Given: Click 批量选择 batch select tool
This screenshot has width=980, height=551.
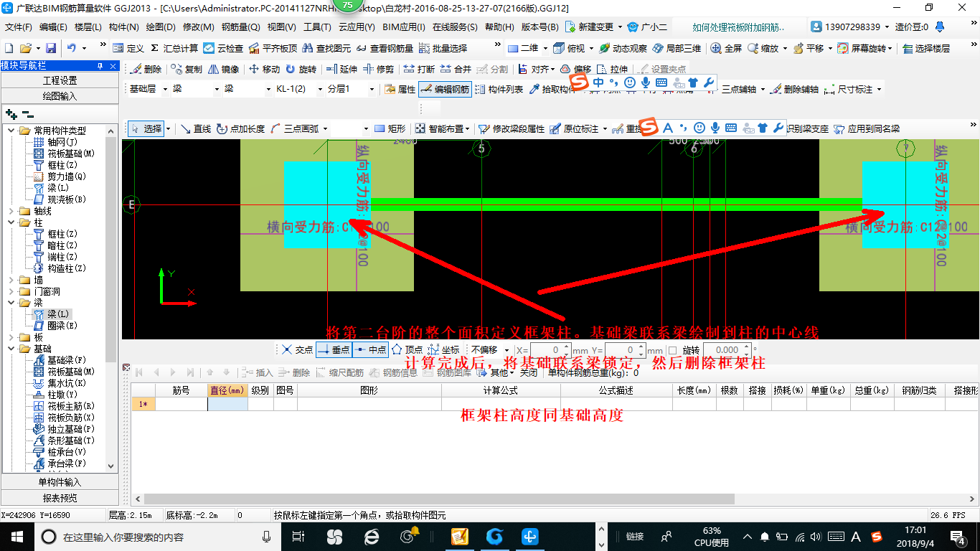Looking at the screenshot, I should (x=443, y=48).
